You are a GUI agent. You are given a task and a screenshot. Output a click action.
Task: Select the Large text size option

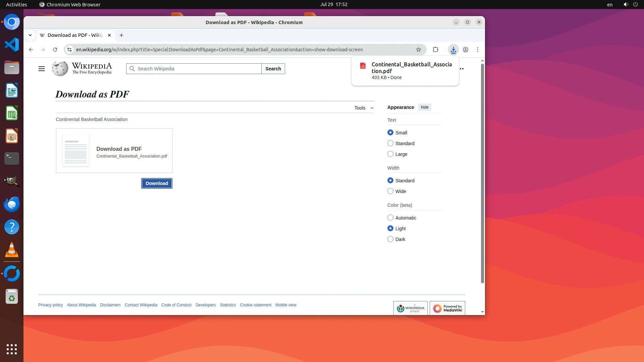pos(390,154)
